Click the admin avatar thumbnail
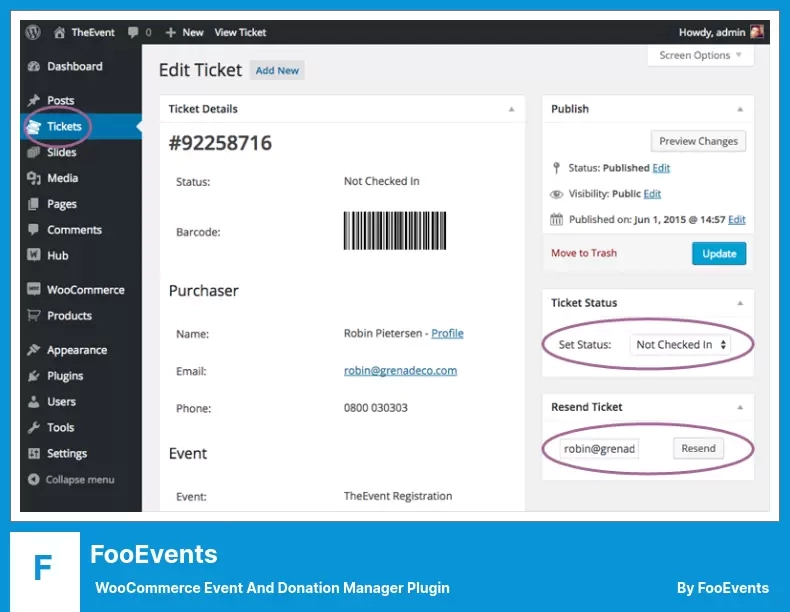 (757, 32)
